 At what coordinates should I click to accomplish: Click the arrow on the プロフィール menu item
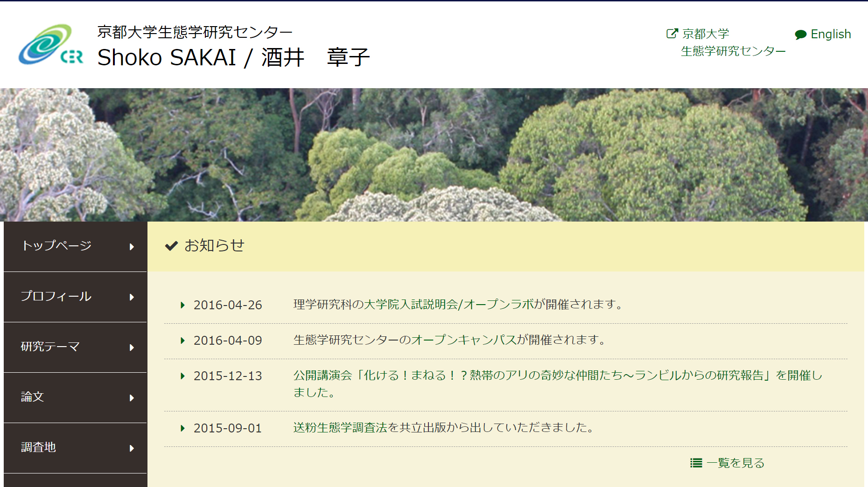132,297
